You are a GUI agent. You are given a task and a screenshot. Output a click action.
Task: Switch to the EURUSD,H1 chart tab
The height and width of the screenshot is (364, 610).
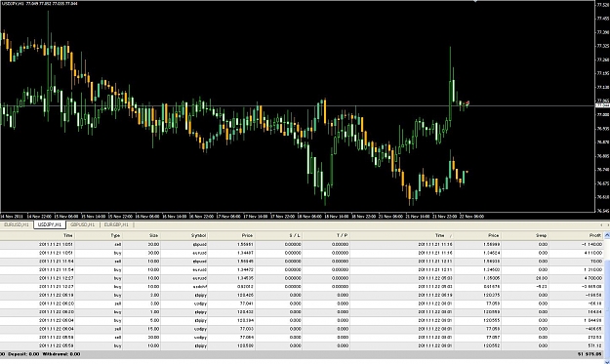[x=17, y=224]
